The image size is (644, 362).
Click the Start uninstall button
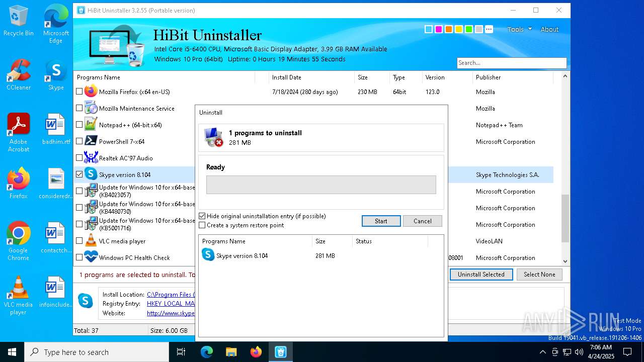381,221
